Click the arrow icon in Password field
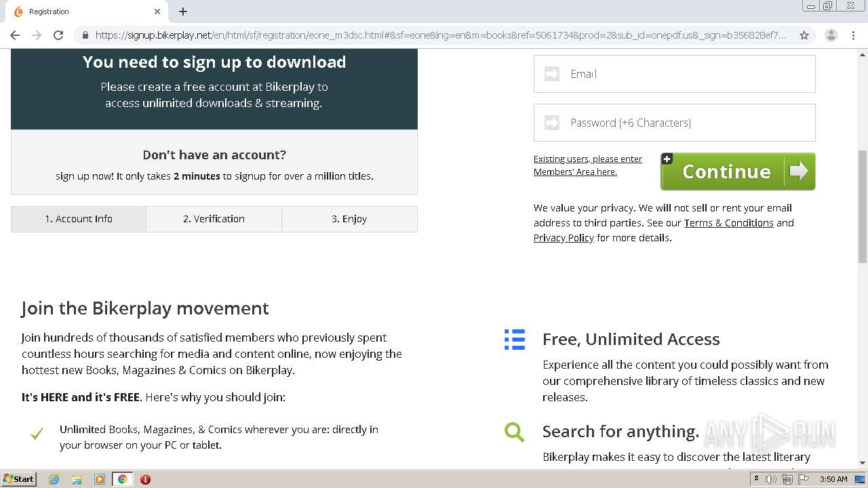868x488 pixels. pos(552,123)
